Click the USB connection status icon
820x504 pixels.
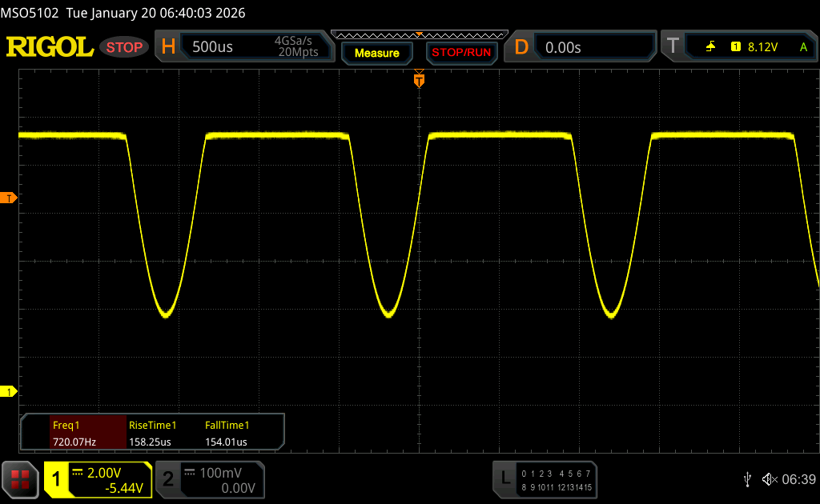coord(747,478)
